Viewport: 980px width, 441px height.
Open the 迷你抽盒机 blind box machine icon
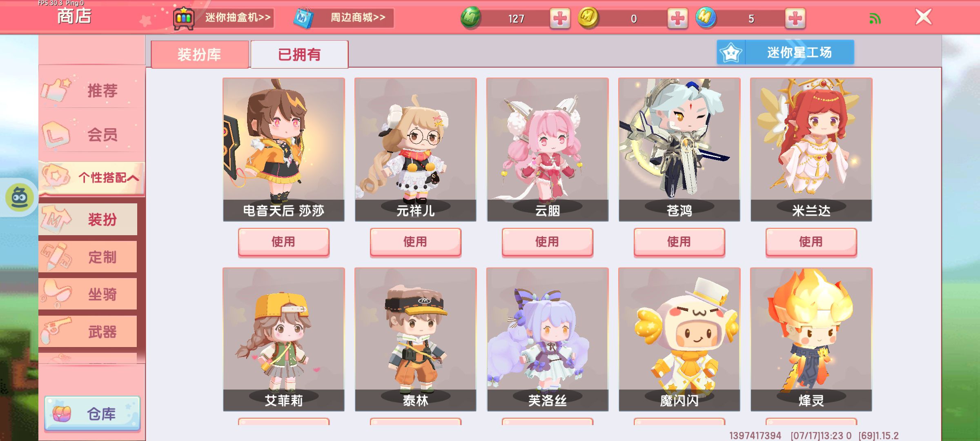click(x=184, y=18)
